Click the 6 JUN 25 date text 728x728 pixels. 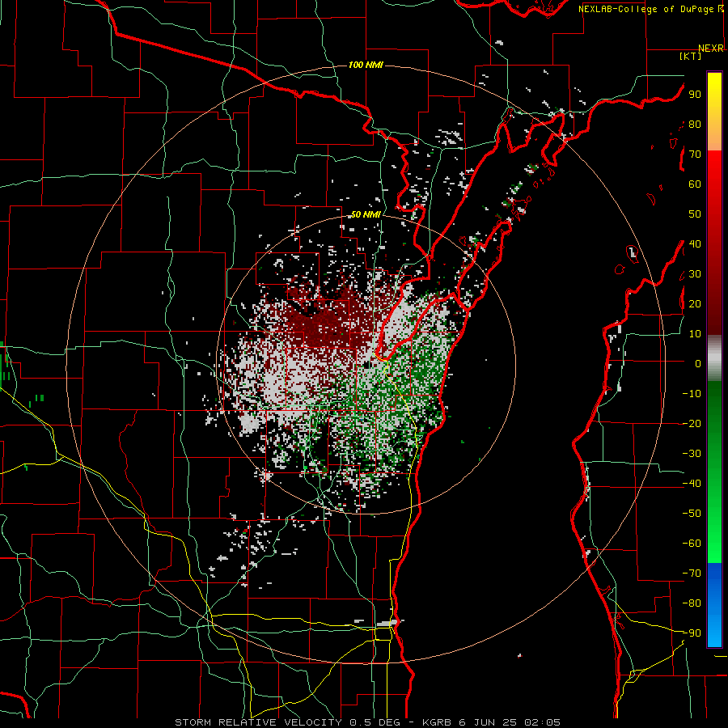pyautogui.click(x=487, y=722)
